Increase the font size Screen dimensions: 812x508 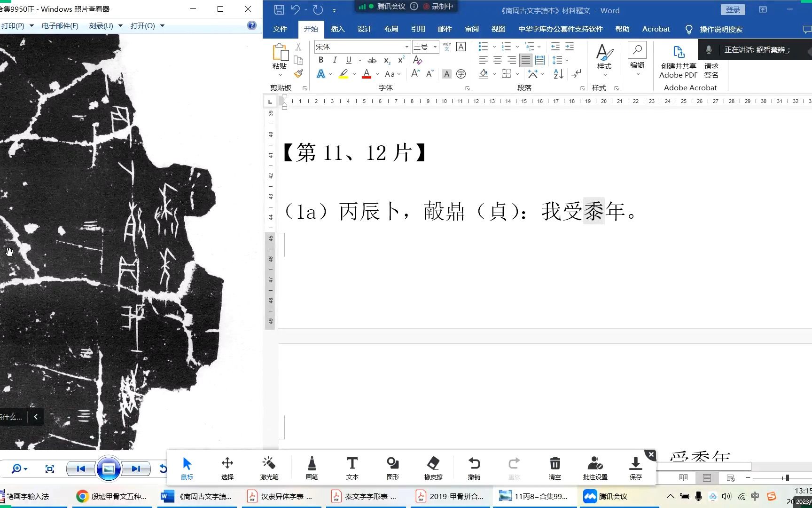point(415,74)
